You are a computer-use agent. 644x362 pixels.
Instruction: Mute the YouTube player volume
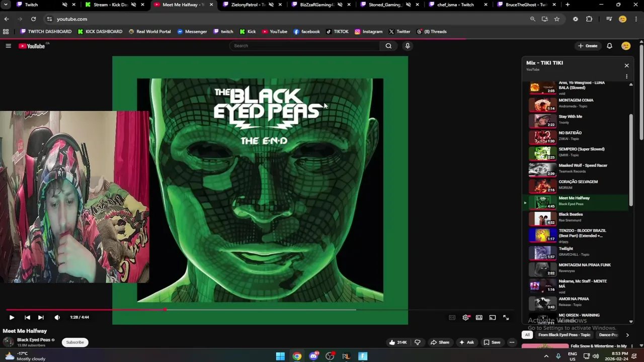pos(57,317)
